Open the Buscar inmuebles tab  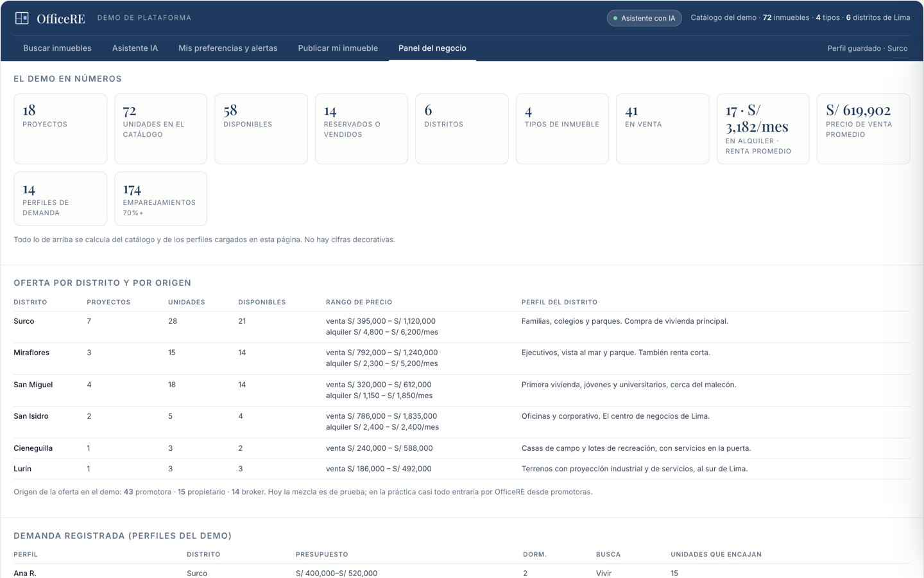coord(57,48)
